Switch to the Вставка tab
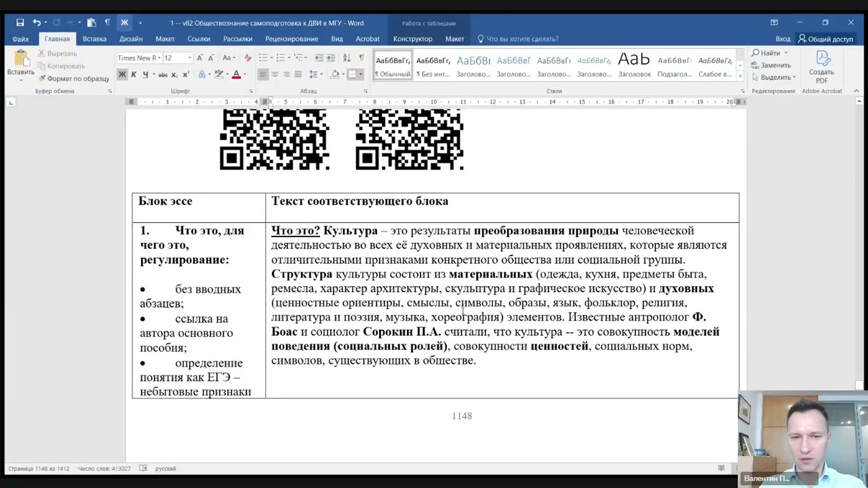The height and width of the screenshot is (488, 868). tap(94, 39)
